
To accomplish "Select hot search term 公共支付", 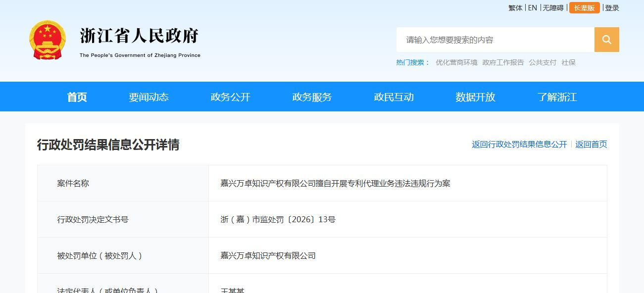I will click(x=543, y=62).
